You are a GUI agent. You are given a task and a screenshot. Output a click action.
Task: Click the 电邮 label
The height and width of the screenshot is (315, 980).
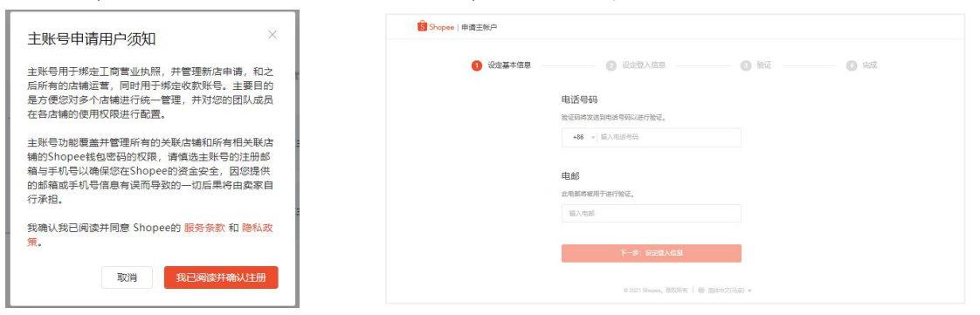571,175
